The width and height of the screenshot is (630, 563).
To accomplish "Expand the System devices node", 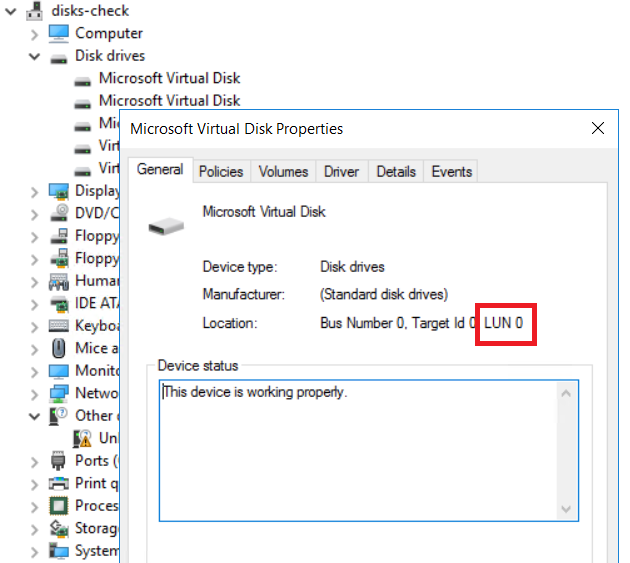I will pyautogui.click(x=35, y=552).
